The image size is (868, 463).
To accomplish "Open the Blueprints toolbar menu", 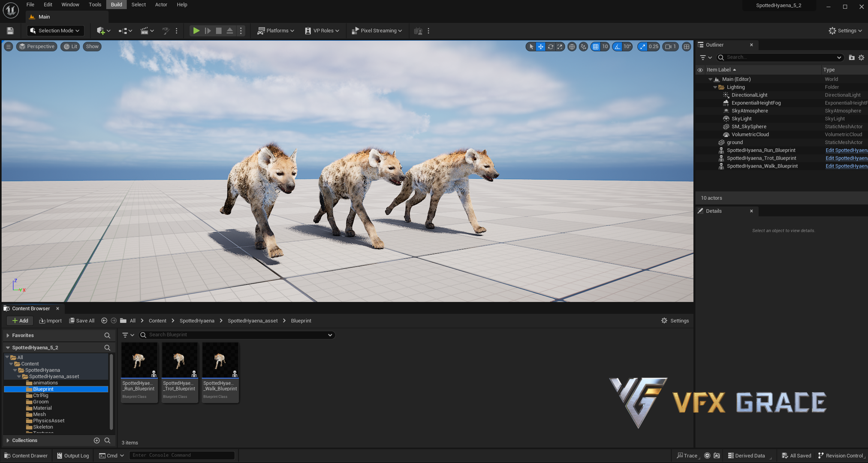I will point(125,30).
